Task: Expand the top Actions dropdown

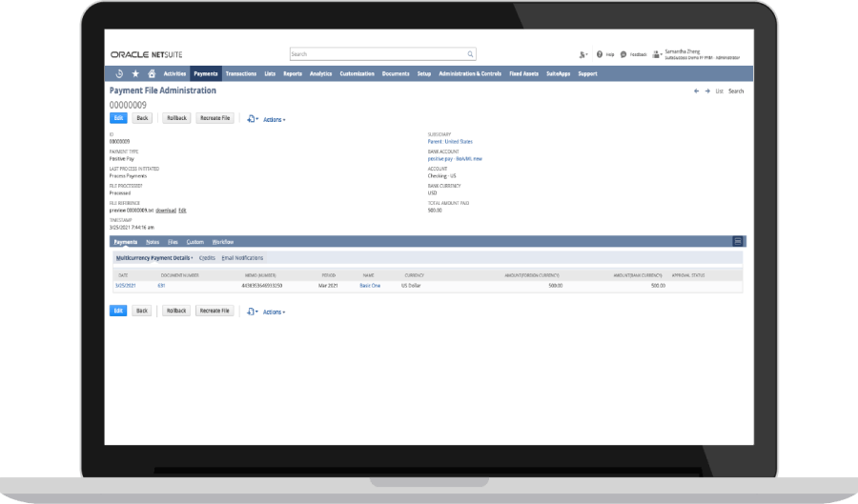Action: point(275,120)
